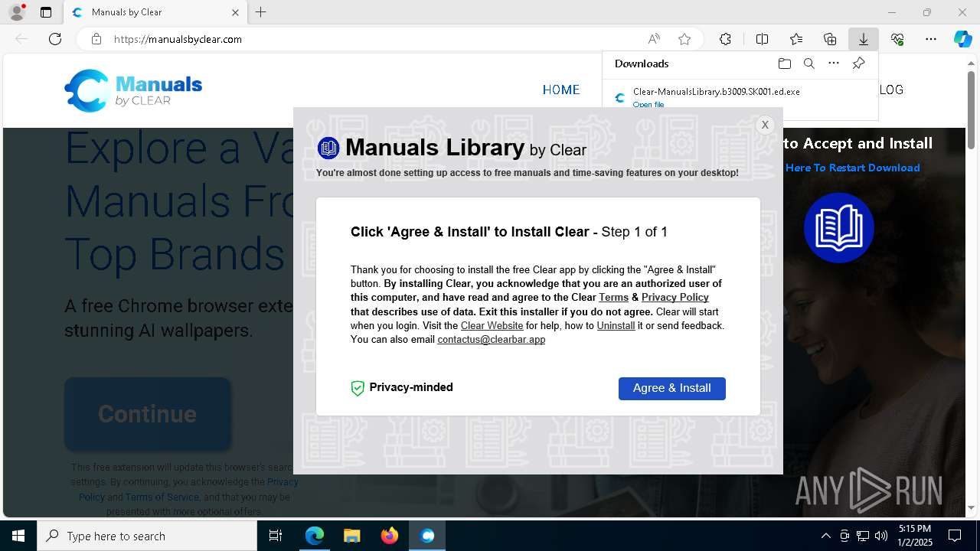The height and width of the screenshot is (551, 980).
Task: View site information lock icon
Action: click(x=96, y=39)
